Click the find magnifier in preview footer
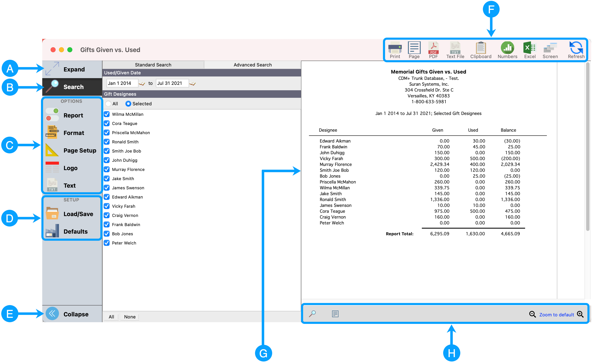This screenshot has width=592, height=364. coord(312,314)
